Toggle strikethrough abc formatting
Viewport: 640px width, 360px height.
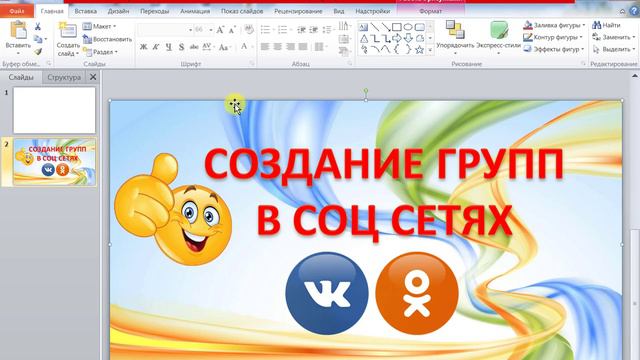pyautogui.click(x=194, y=47)
